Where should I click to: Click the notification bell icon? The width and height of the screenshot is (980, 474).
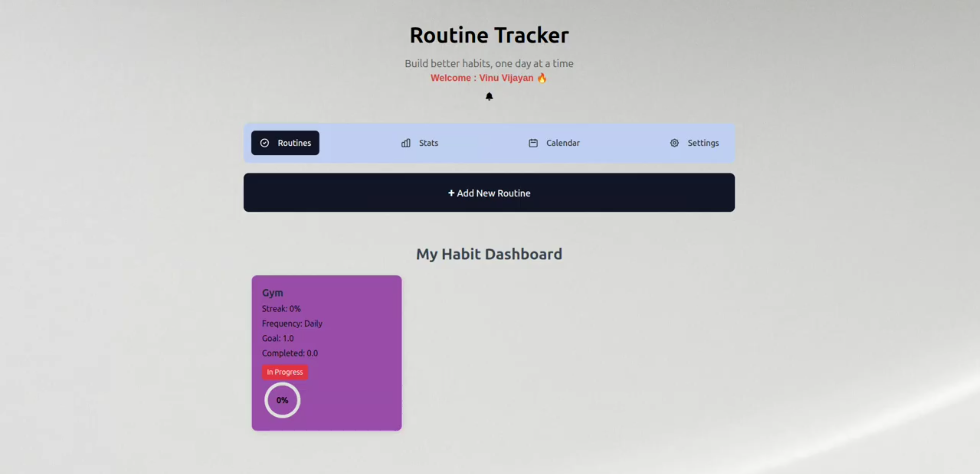click(489, 96)
